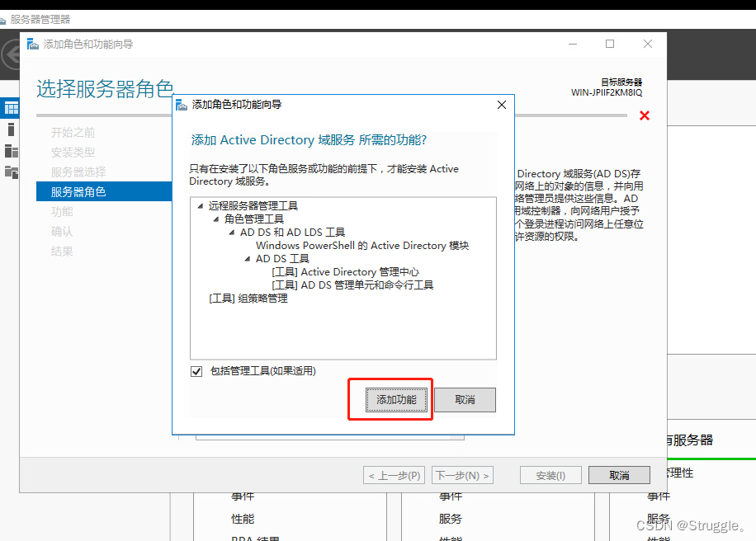Click the 服务器管理器 title bar icon
This screenshot has width=756, height=541.
click(2, 21)
